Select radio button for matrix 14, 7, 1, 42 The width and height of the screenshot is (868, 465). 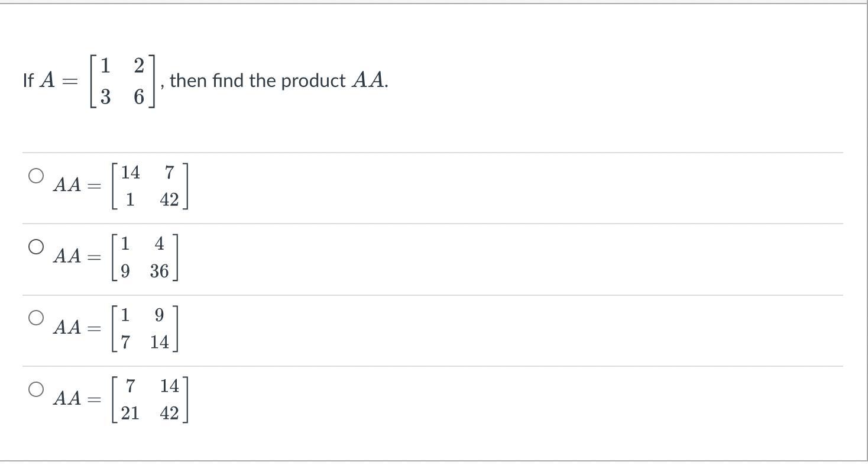(x=36, y=176)
